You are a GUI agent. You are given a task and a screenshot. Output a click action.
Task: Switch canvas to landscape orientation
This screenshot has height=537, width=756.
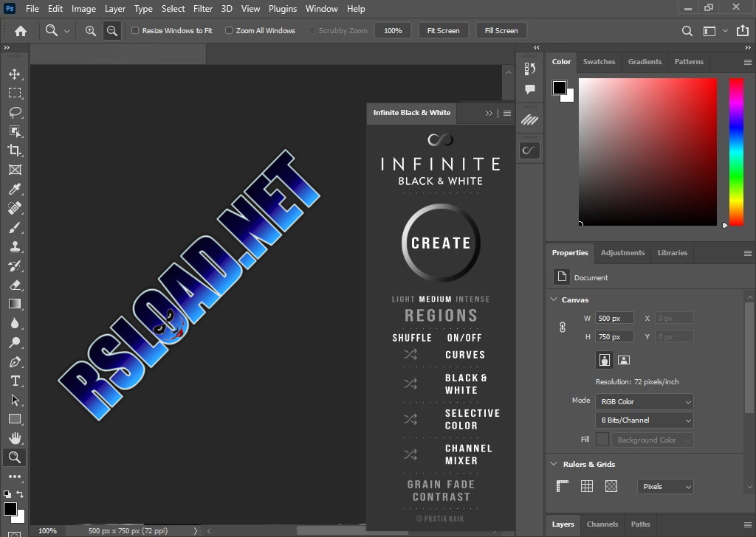[624, 359]
